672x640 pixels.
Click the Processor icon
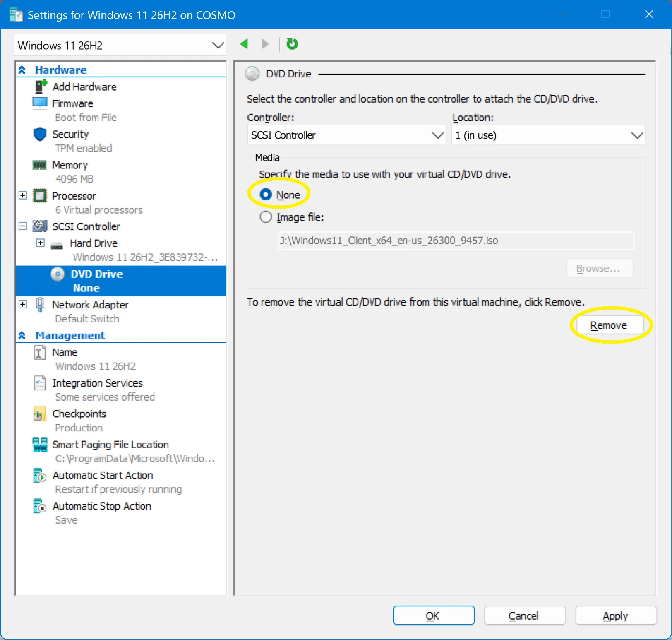(x=40, y=196)
